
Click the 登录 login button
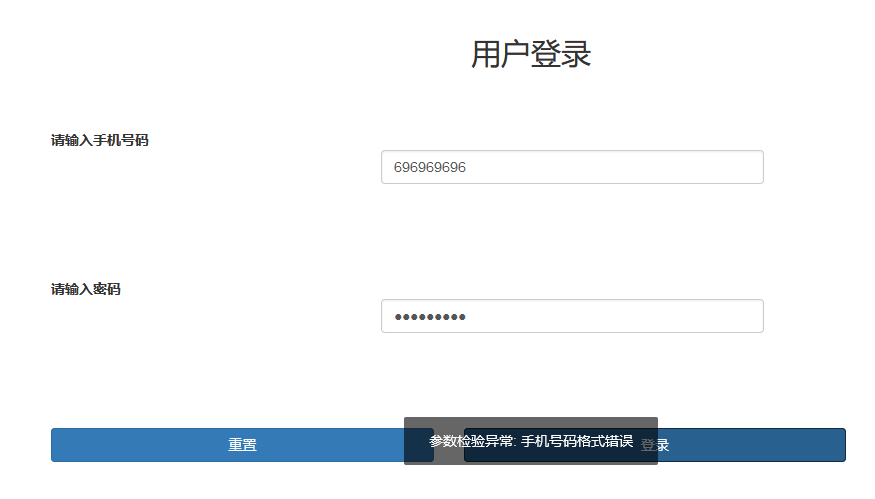[655, 445]
